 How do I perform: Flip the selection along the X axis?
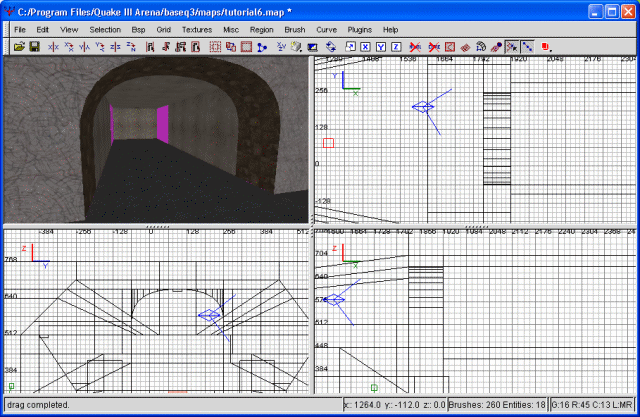53,47
